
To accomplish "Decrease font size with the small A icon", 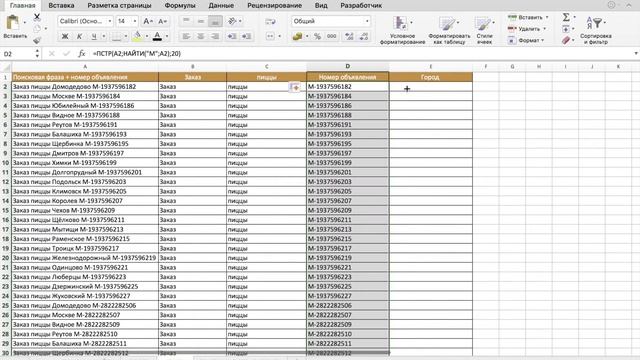I will (x=162, y=21).
